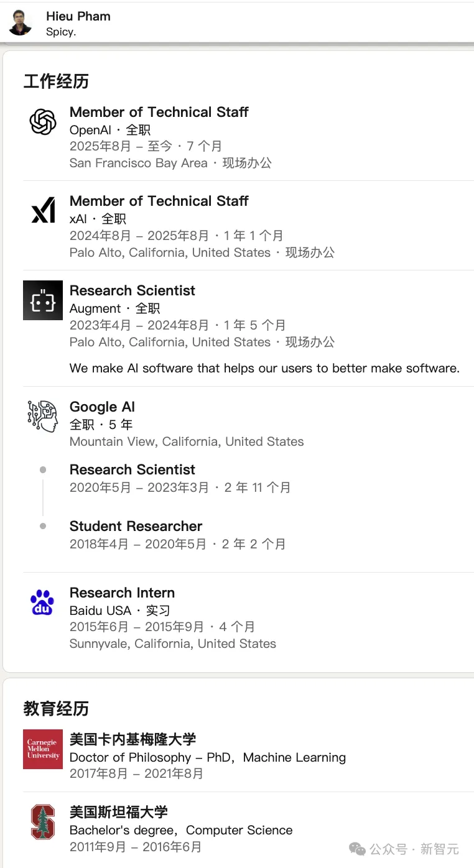Open Hieu Pham's profile photo
The image size is (474, 868).
click(x=21, y=23)
